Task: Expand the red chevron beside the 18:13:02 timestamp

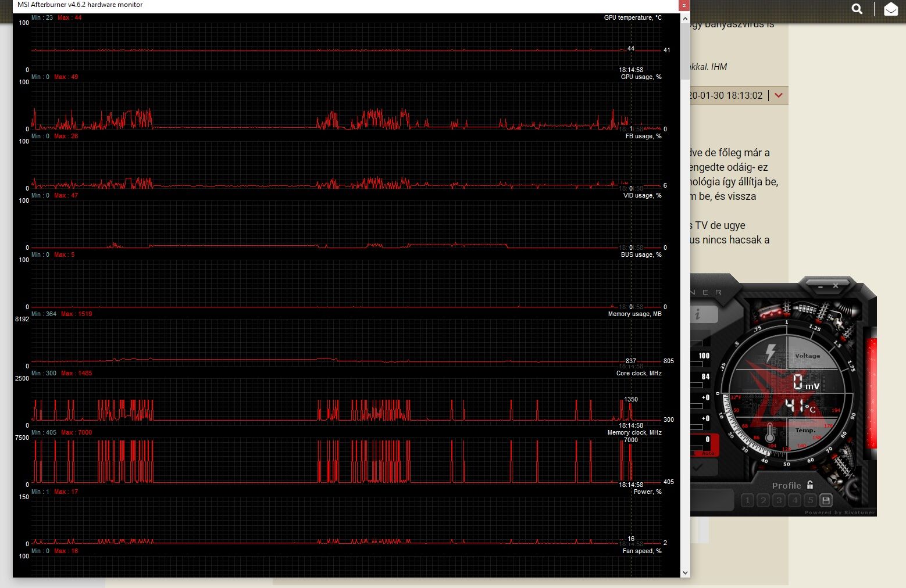Action: pos(779,95)
